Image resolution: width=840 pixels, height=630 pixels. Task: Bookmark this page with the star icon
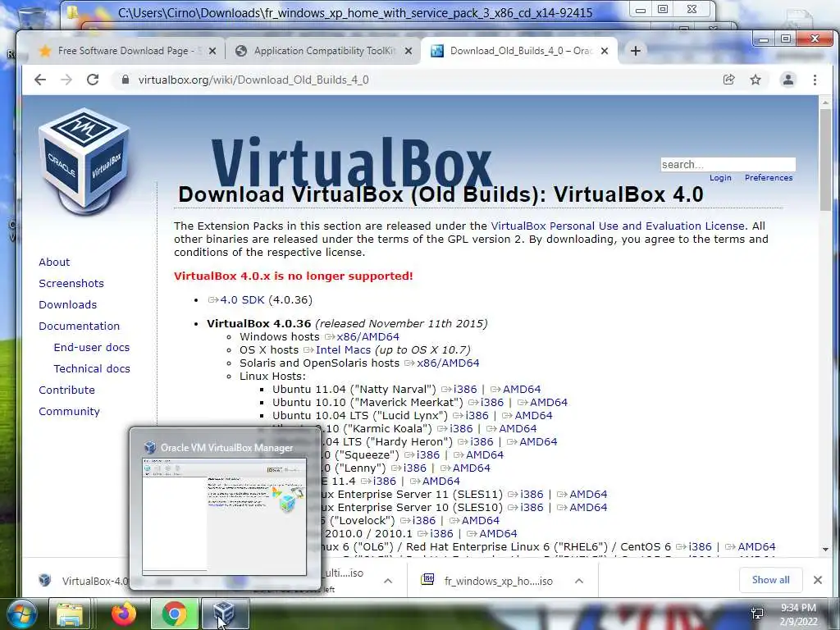pyautogui.click(x=756, y=80)
